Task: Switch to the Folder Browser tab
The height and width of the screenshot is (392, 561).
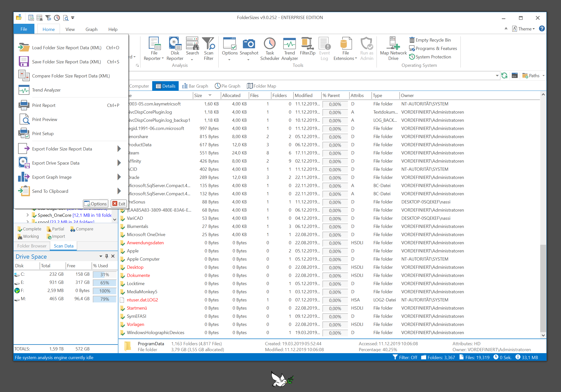Action: 32,246
